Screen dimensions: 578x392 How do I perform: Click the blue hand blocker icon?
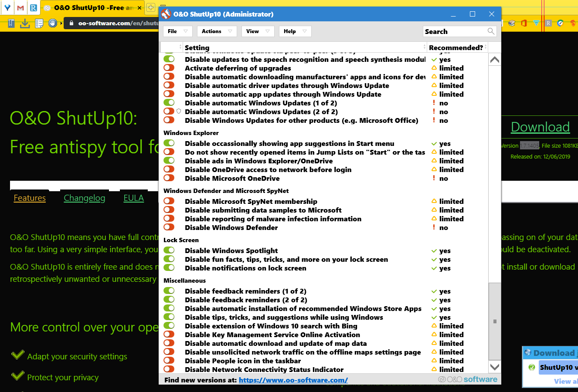53,23
